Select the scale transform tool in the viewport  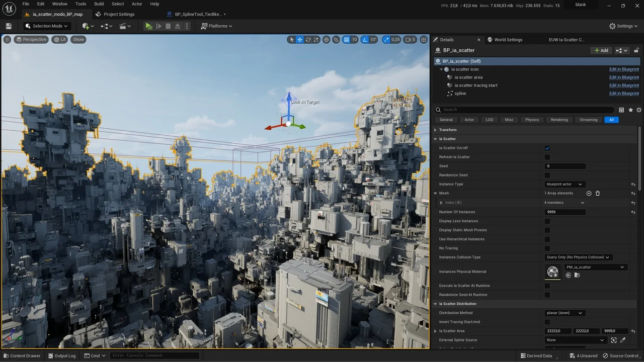pos(316,40)
